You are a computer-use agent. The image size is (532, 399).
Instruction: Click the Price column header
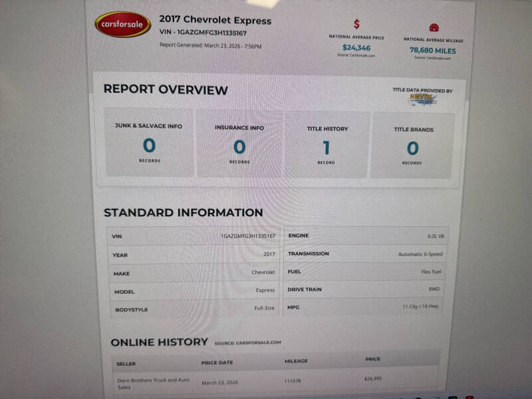tap(372, 359)
